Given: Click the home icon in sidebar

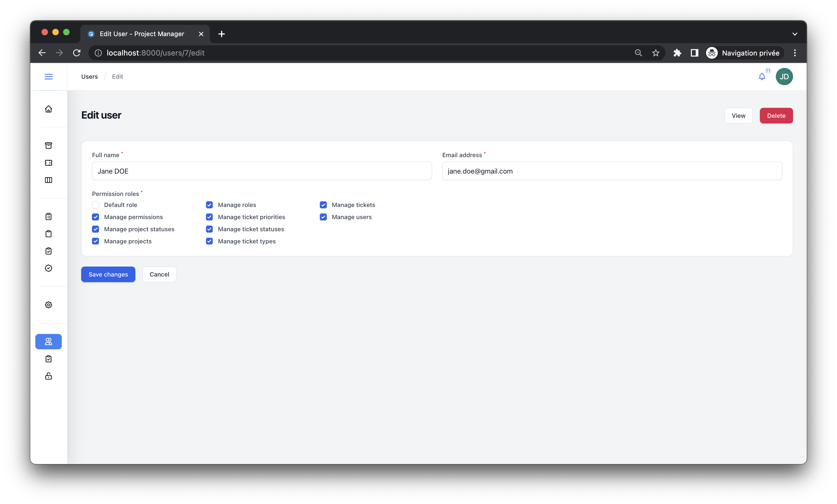Looking at the screenshot, I should pyautogui.click(x=49, y=109).
